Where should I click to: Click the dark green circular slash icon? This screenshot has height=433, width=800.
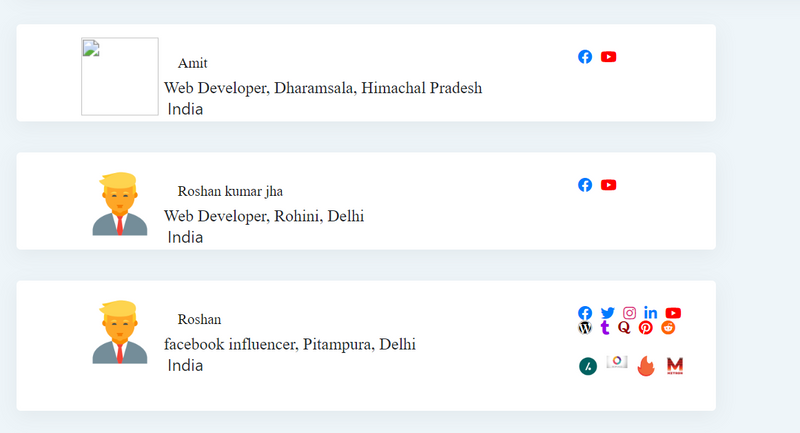pyautogui.click(x=588, y=366)
